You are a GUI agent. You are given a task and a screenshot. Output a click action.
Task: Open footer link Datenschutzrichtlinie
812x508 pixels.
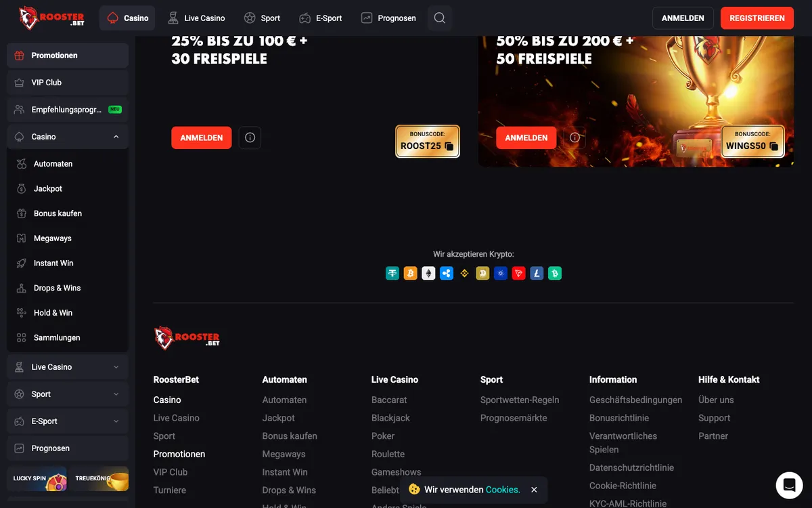(631, 468)
